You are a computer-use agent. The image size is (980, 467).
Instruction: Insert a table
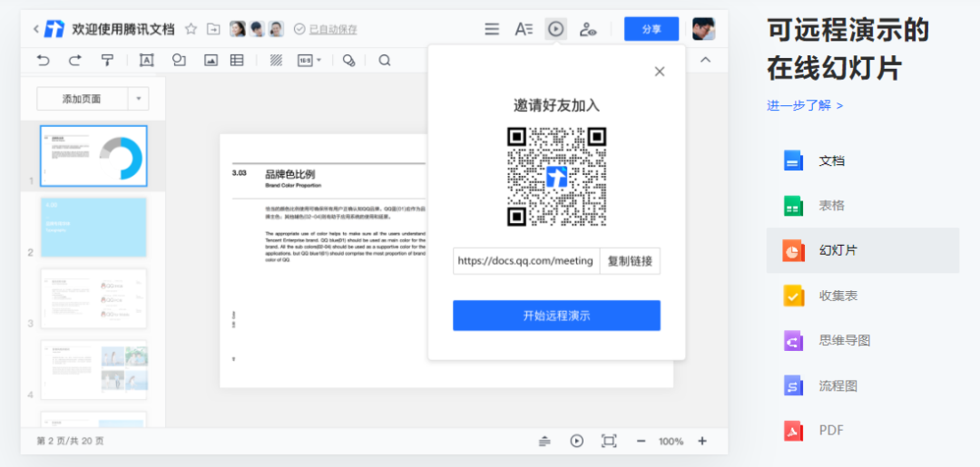pos(237,61)
